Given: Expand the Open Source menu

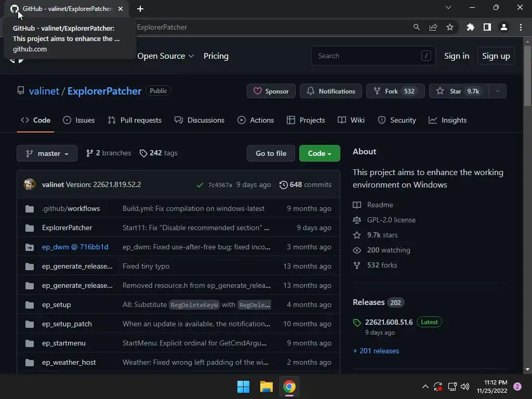Looking at the screenshot, I should 166,56.
